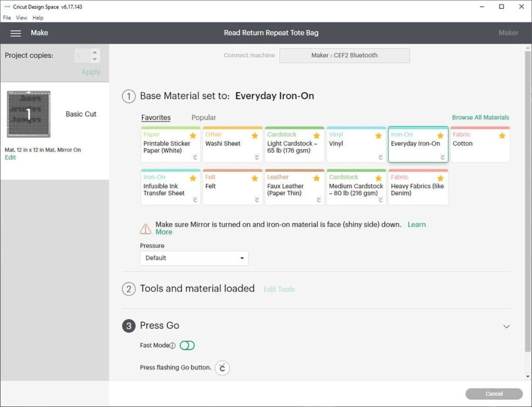The height and width of the screenshot is (407, 532).
Task: Open the Pressure dropdown
Action: click(194, 258)
